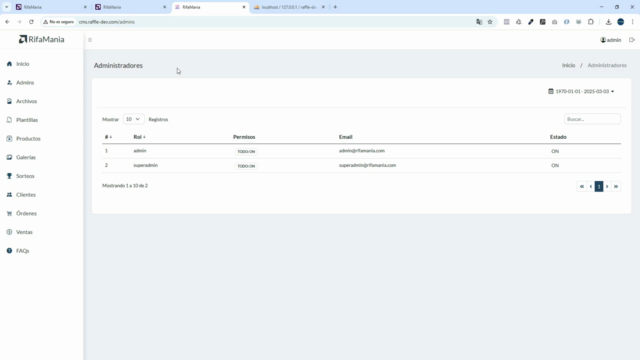Open a new browser tab
The image size is (640, 360).
tap(335, 7)
